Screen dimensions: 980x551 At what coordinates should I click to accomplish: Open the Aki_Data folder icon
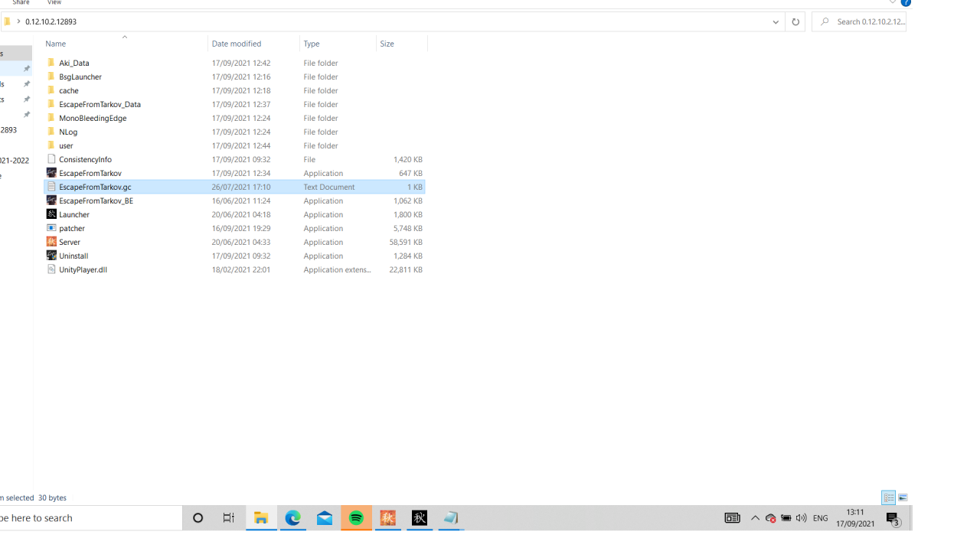point(51,63)
